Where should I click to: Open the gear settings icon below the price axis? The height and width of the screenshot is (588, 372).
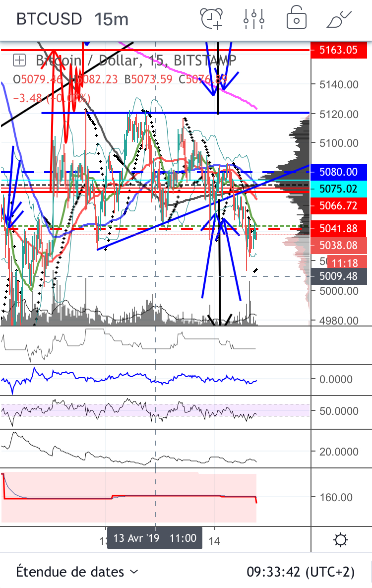tap(341, 539)
